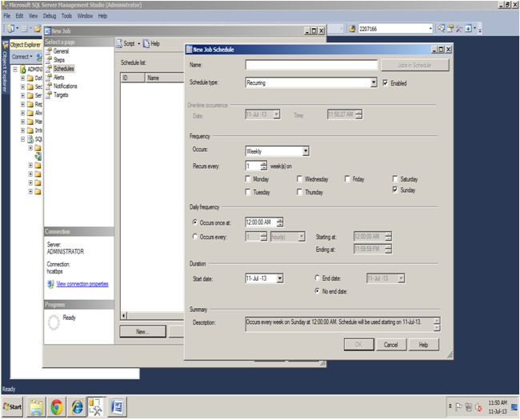Screen dimensions: 520x420
Task: Open the Tools menu
Action: pos(66,15)
